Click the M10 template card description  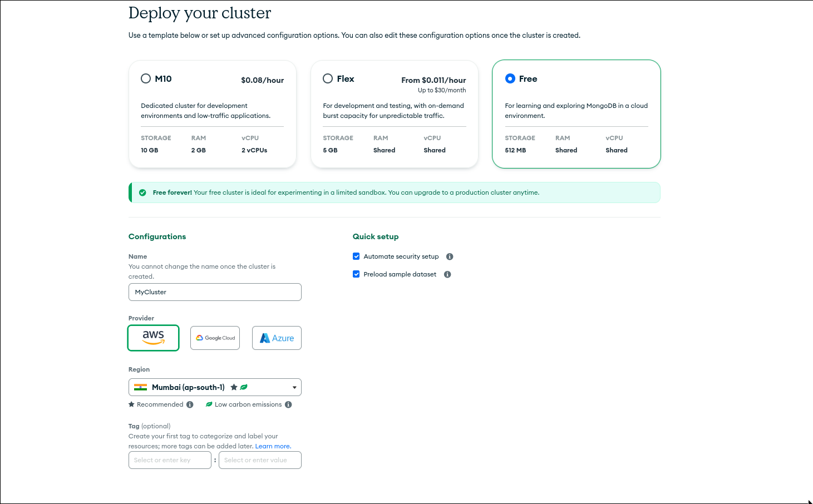tap(205, 111)
